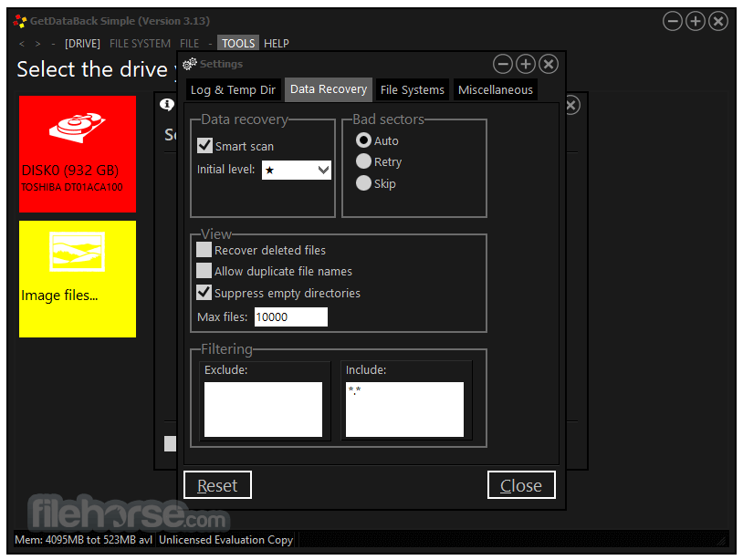Click the FILE SYSTEM step in menu bar
Image resolution: width=743 pixels, height=560 pixels.
tap(140, 44)
